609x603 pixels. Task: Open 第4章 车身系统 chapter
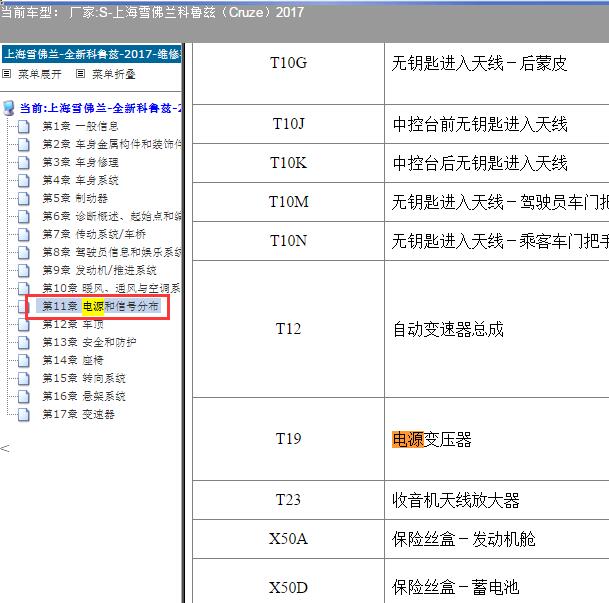click(x=80, y=180)
